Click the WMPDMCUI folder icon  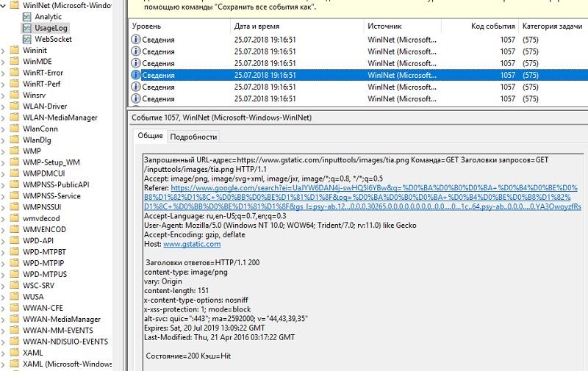pos(14,173)
